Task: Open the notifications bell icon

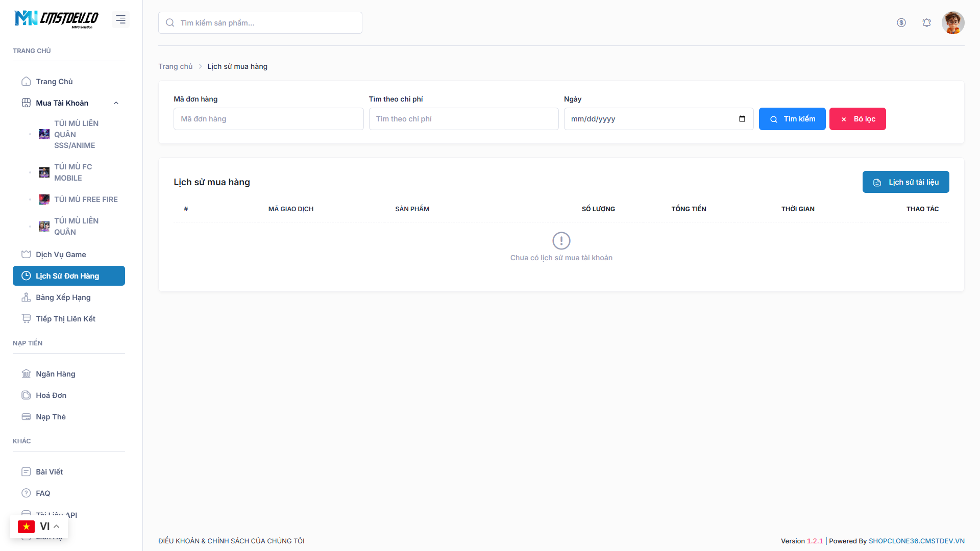Action: pos(926,22)
